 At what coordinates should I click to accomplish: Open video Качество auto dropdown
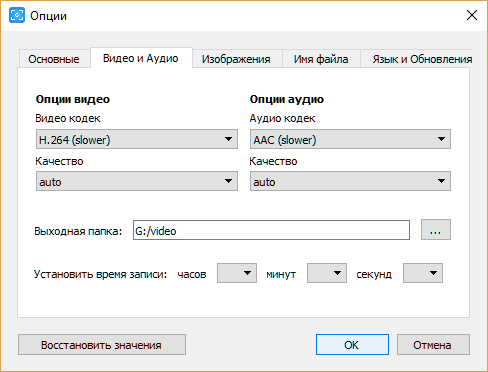point(137,181)
